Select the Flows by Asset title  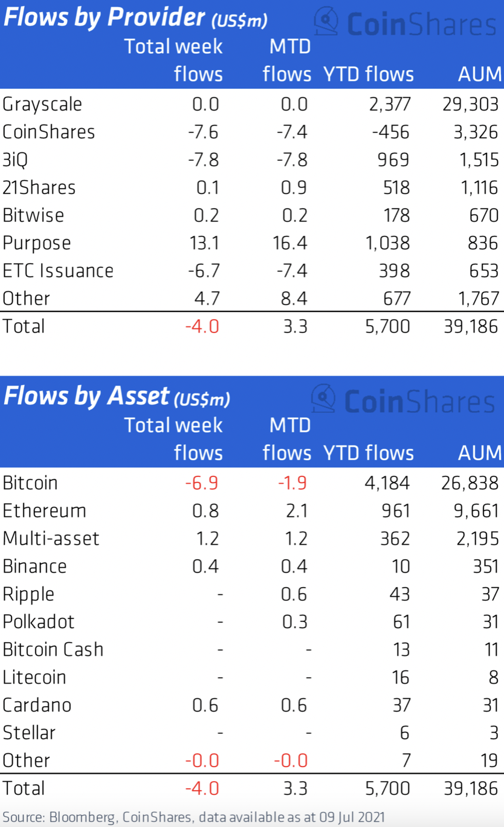pyautogui.click(x=117, y=397)
